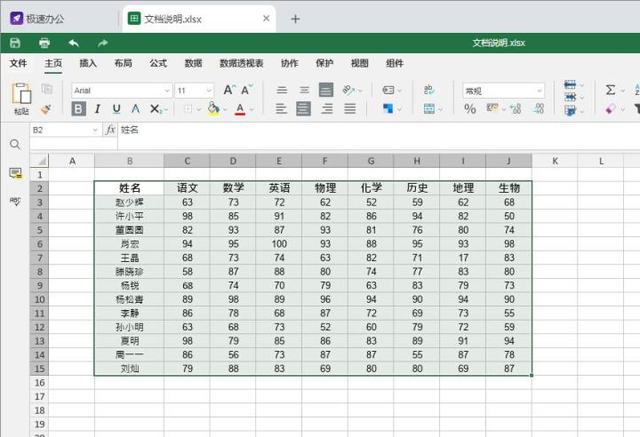Switch to the 数据透视表 tab

click(x=241, y=63)
